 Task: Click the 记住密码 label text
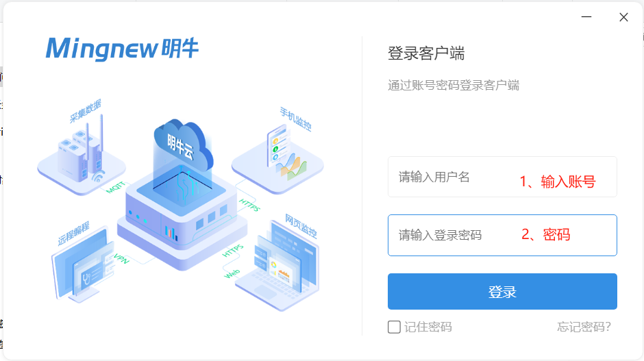coord(428,327)
